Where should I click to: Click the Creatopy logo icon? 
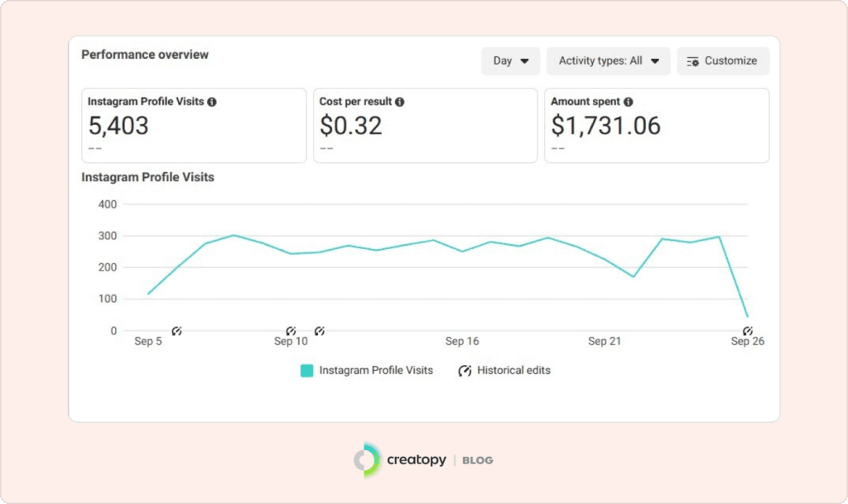click(x=365, y=459)
